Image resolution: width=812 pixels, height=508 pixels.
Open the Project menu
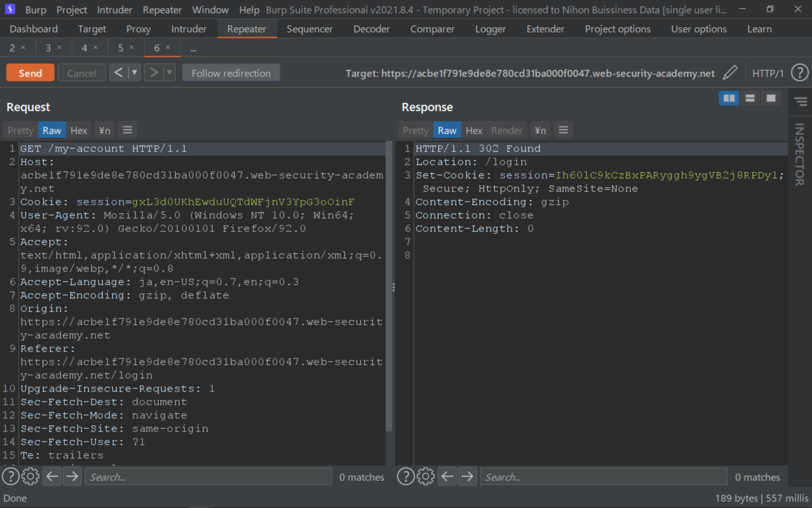click(72, 10)
